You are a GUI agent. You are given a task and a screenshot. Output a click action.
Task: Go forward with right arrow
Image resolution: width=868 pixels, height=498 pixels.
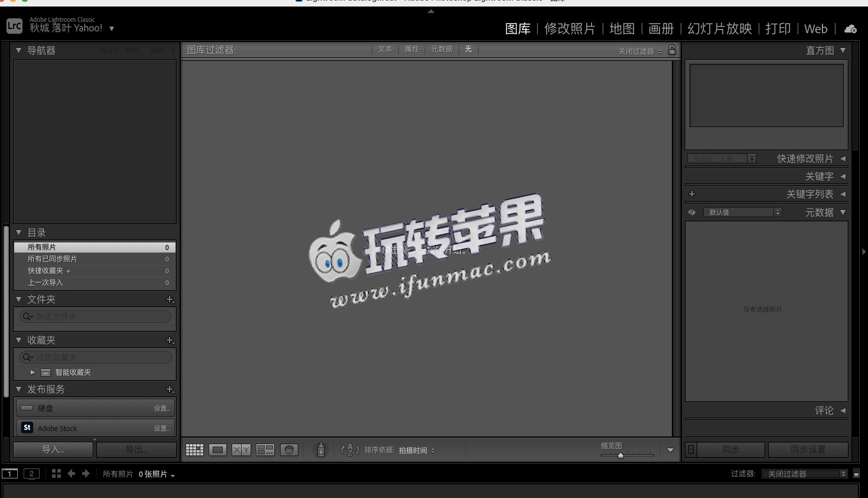click(x=86, y=474)
